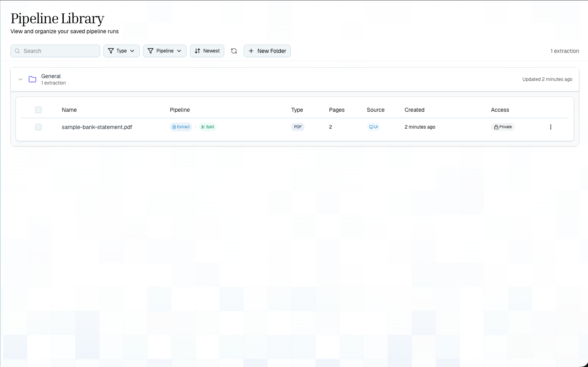This screenshot has height=367, width=588.
Task: Change the Newest sort order
Action: [x=207, y=51]
